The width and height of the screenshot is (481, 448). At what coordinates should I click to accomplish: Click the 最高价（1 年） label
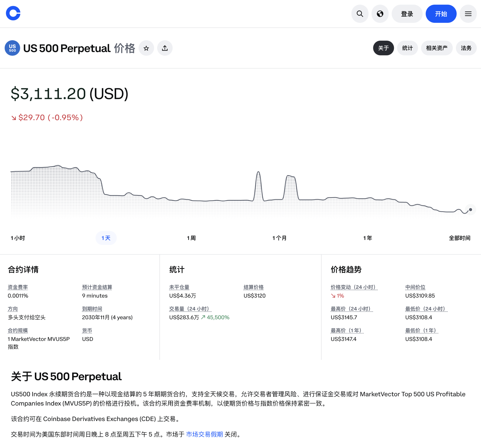coord(347,330)
